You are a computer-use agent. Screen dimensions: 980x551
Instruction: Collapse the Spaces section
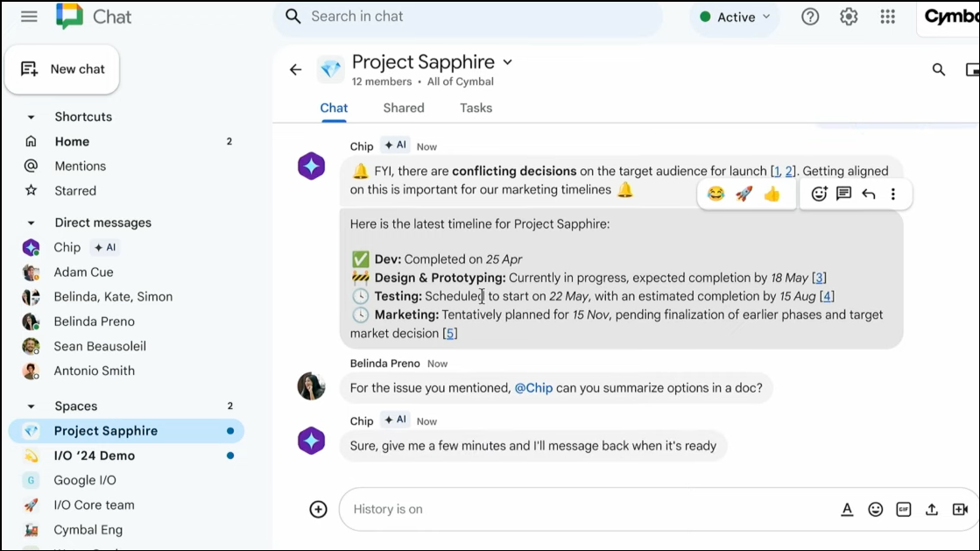pos(31,406)
